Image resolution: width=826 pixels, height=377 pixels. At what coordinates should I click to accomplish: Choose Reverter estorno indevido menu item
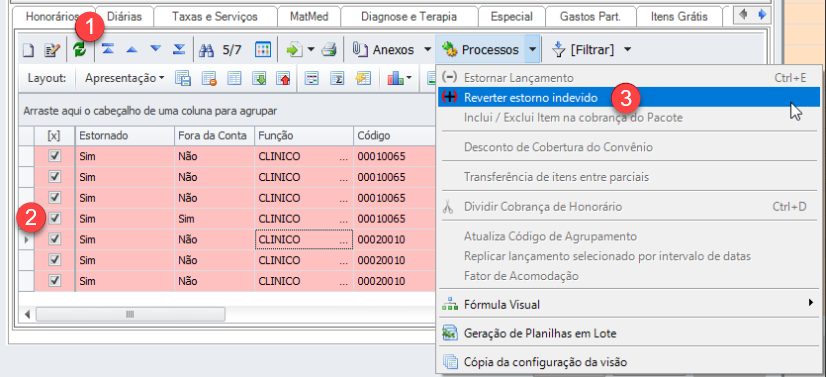point(629,97)
